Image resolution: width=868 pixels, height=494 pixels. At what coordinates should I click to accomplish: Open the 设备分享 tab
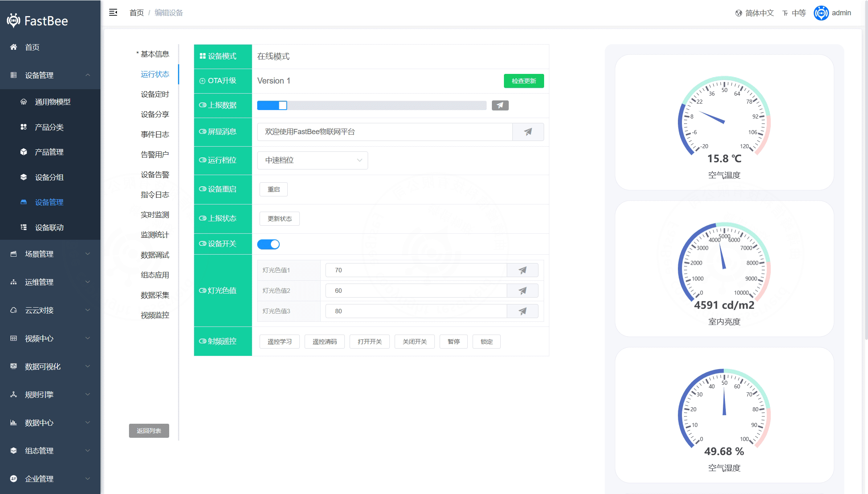pyautogui.click(x=155, y=114)
